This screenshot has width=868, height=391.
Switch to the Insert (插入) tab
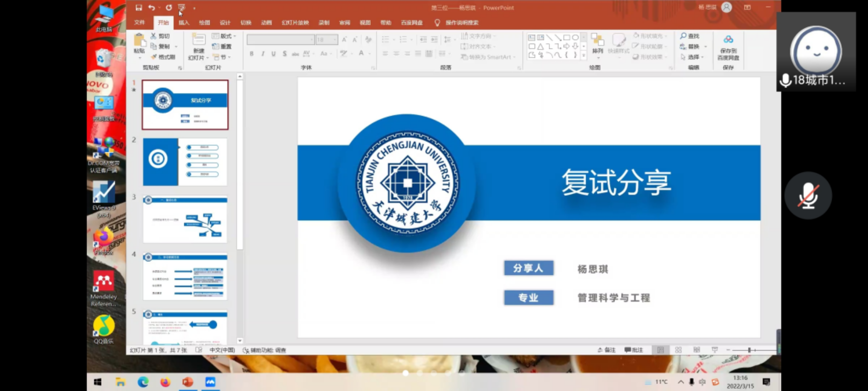click(x=184, y=23)
